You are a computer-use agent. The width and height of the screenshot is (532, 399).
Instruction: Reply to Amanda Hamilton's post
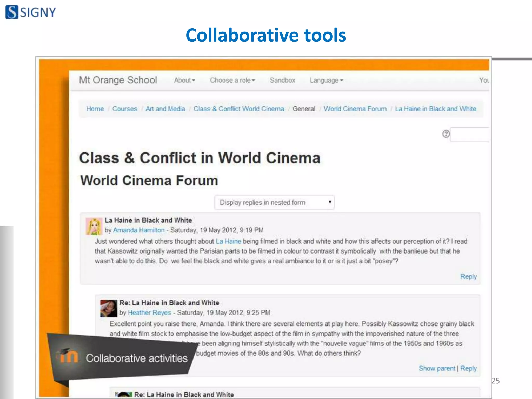point(468,276)
